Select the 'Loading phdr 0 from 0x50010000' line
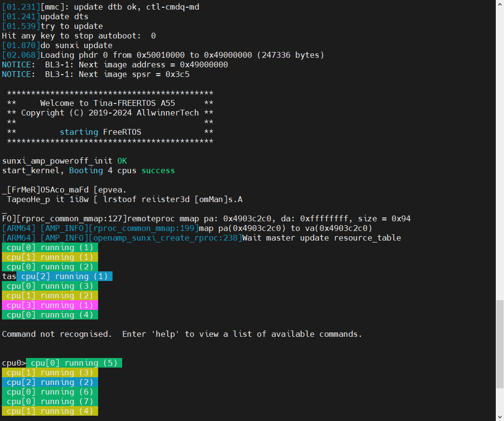Viewport: 504px width, 421px height. pos(163,55)
